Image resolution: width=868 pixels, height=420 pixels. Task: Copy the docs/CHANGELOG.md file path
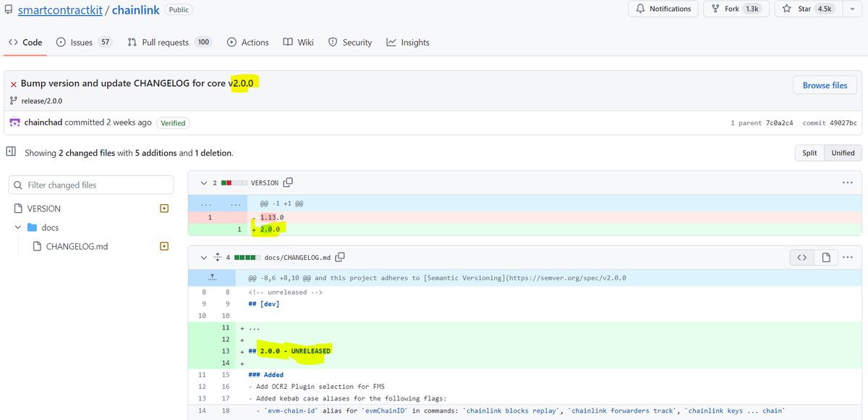(340, 257)
